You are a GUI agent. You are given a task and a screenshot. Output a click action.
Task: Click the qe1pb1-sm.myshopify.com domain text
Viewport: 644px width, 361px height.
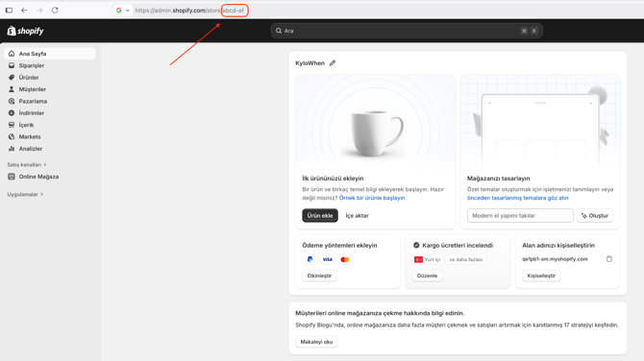(x=555, y=259)
